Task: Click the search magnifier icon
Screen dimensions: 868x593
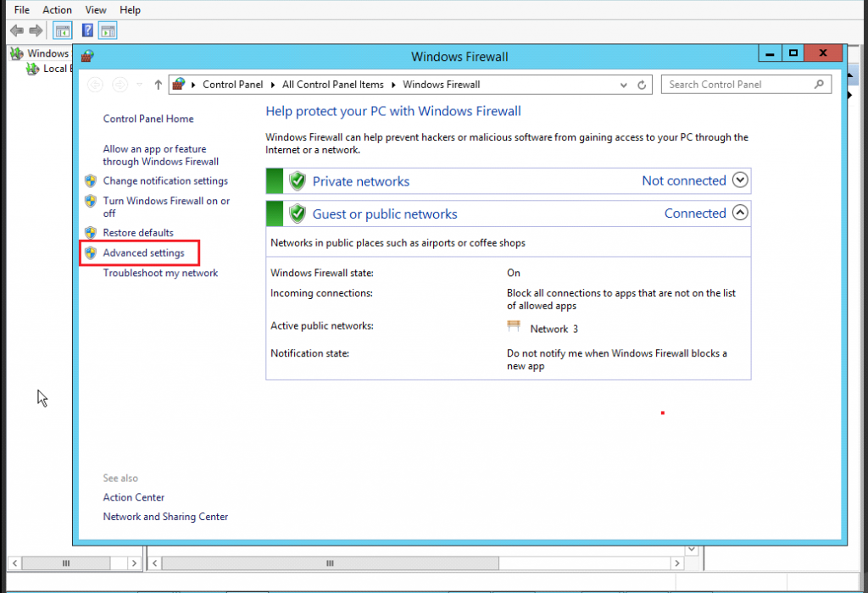Action: (820, 84)
